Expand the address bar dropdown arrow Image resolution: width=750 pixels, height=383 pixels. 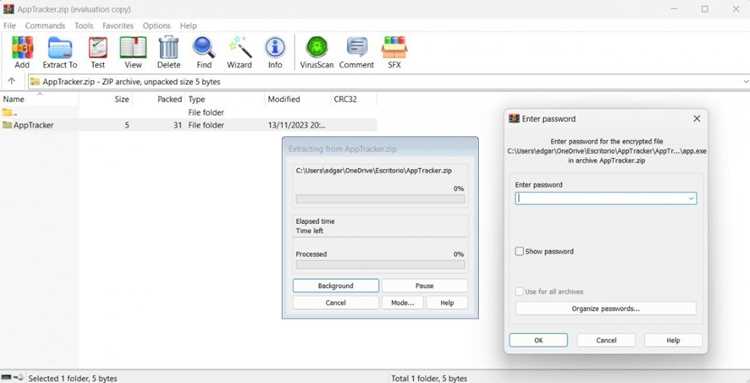pyautogui.click(x=745, y=82)
